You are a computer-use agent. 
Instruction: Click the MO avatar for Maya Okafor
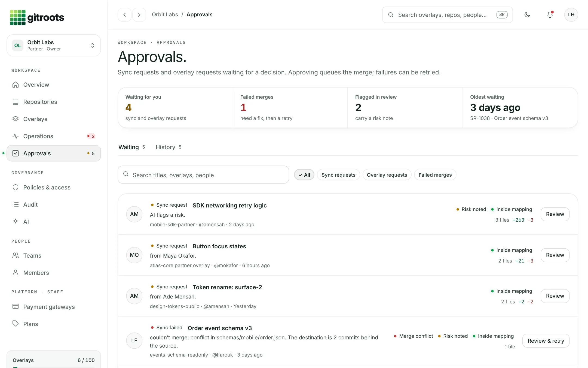point(134,255)
